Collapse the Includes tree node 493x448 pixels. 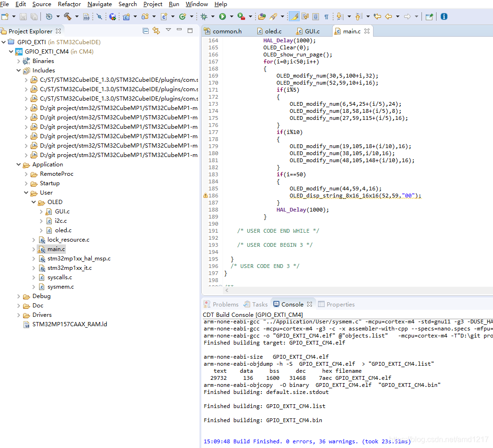pyautogui.click(x=18, y=71)
